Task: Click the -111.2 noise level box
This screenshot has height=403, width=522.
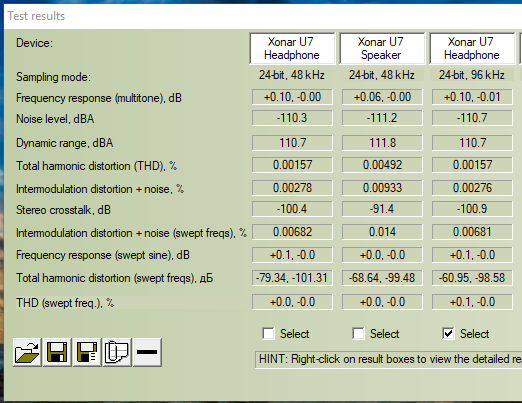Action: (x=382, y=118)
